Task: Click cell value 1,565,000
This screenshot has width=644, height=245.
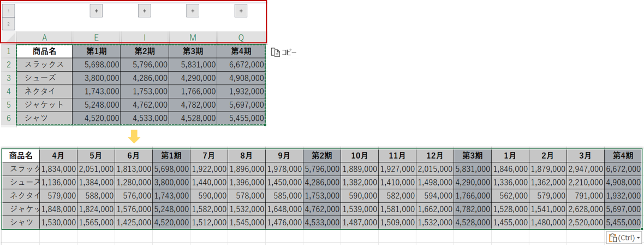Action: coord(96,223)
